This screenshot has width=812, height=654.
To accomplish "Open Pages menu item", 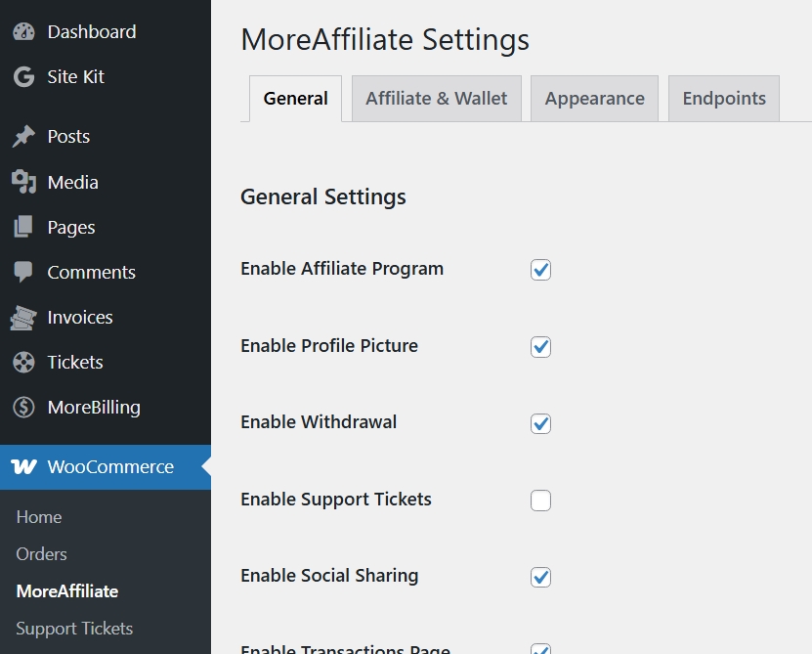I will 106,228.
